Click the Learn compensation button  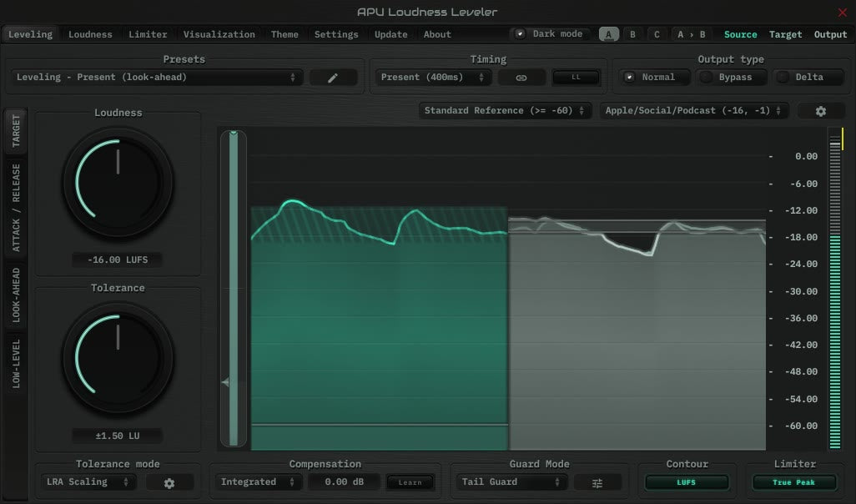pyautogui.click(x=410, y=482)
